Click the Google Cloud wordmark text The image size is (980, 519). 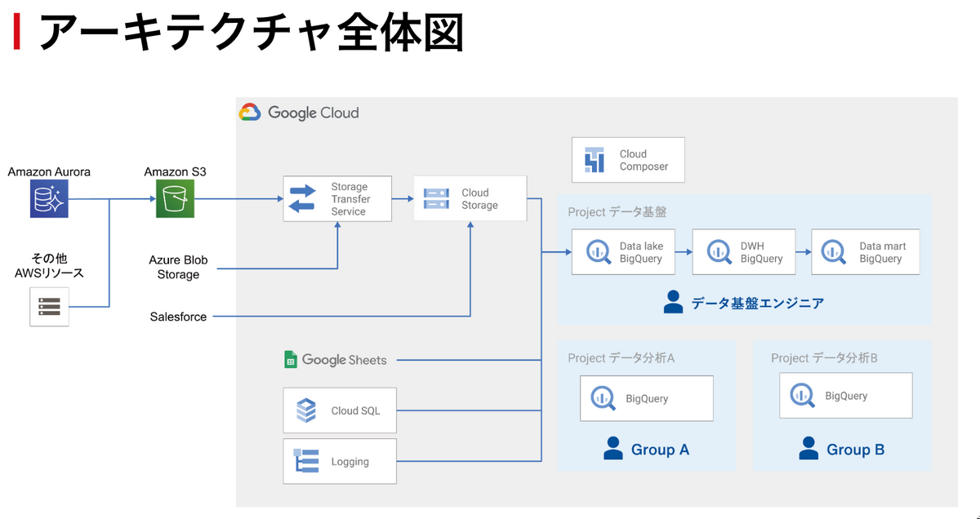[x=313, y=113]
